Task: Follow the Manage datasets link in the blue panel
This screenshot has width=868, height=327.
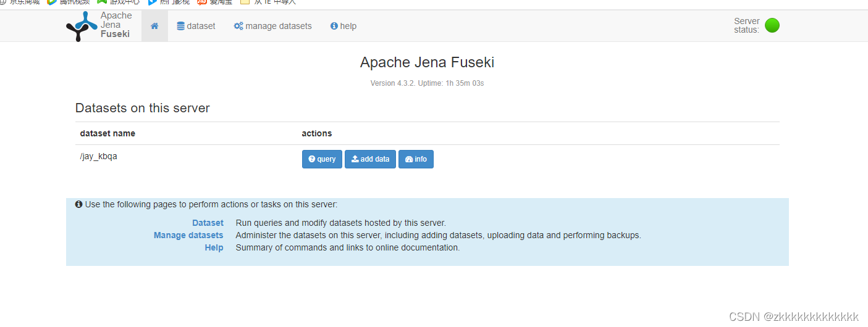Action: (x=188, y=235)
